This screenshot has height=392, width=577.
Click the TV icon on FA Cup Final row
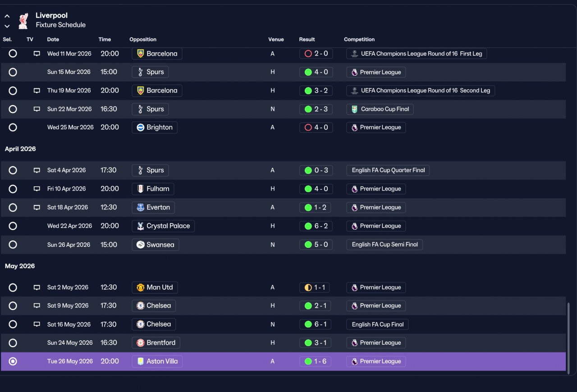point(37,324)
